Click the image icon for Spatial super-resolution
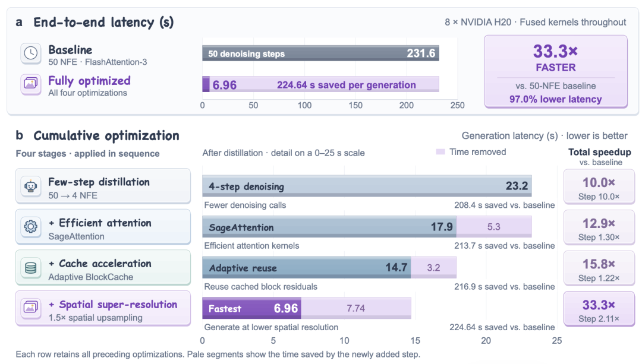Screen dimensions: 642x364 pos(31,307)
